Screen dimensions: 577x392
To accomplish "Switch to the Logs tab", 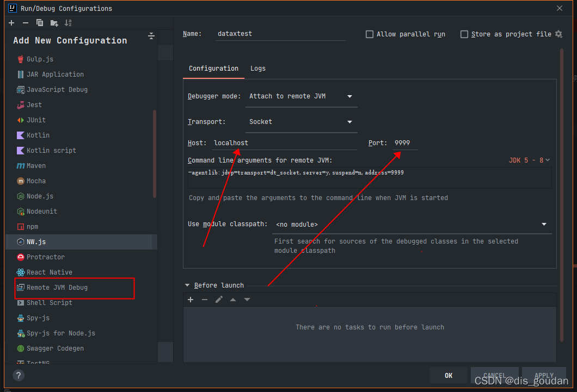I will pos(258,69).
